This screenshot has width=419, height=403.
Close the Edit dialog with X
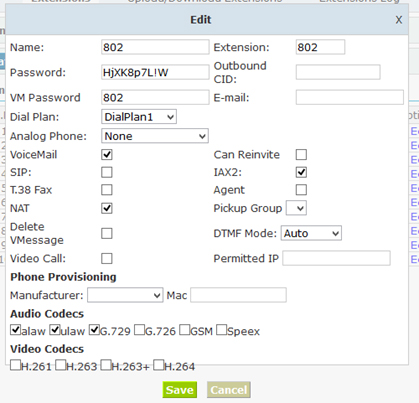[399, 20]
